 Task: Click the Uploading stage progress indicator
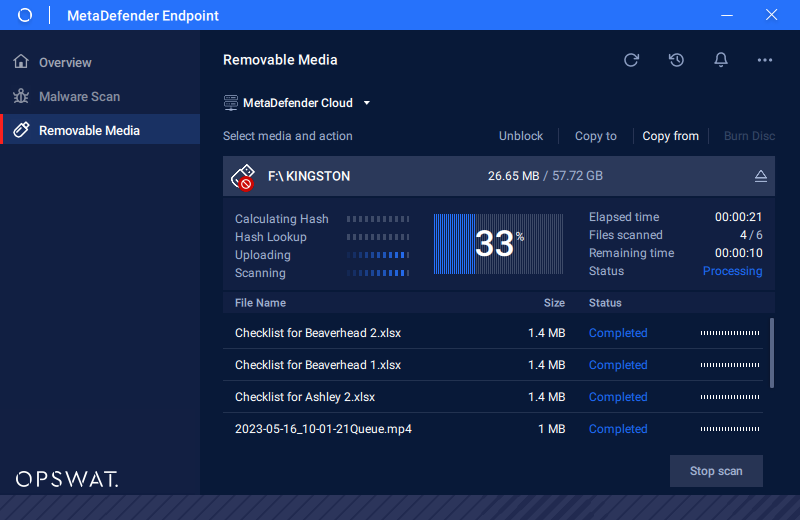378,255
